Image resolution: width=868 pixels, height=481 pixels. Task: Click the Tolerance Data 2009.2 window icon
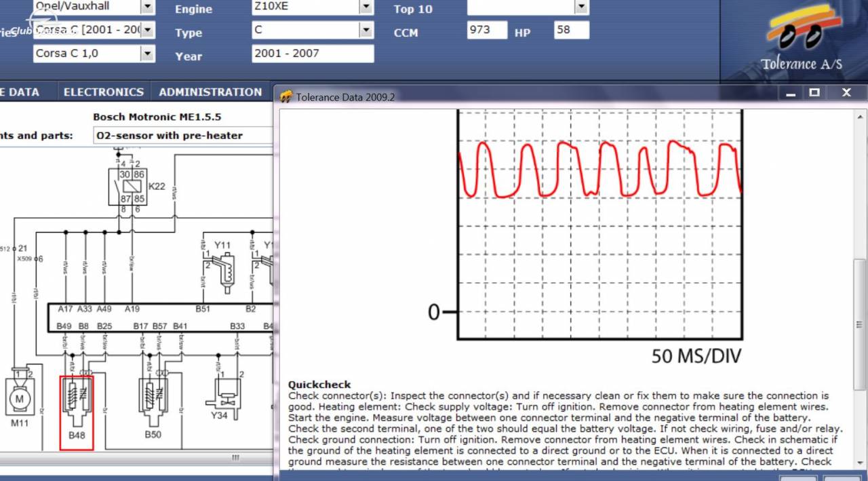tap(286, 96)
